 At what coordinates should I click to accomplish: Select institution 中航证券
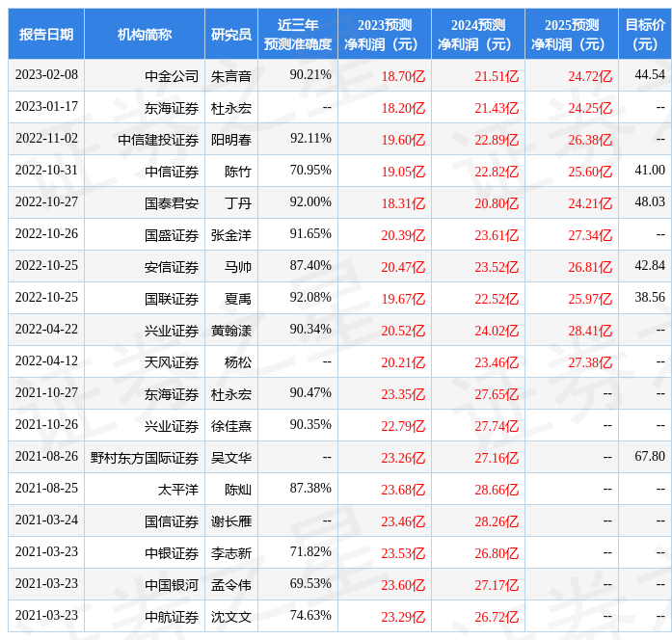click(172, 617)
